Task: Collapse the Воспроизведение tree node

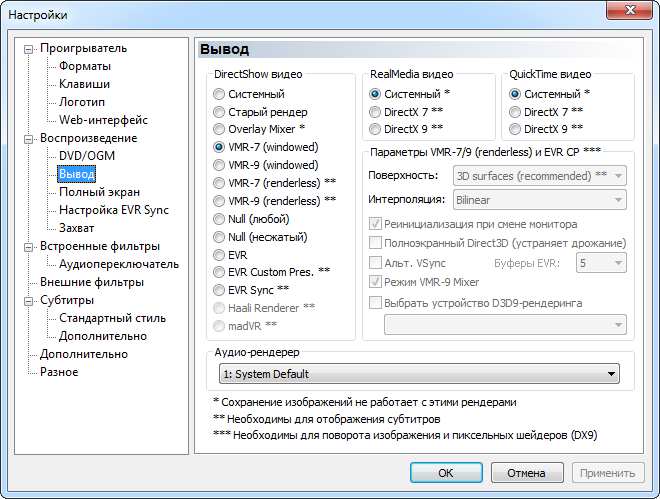Action: click(29, 139)
